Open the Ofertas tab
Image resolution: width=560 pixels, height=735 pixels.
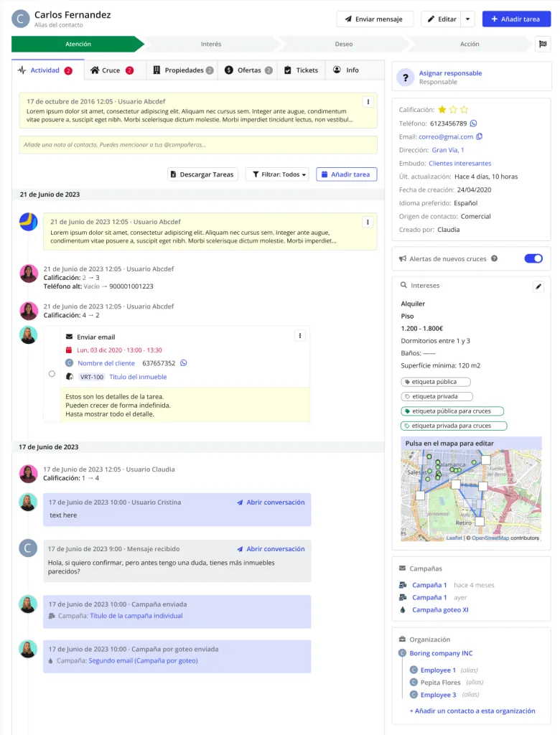(x=248, y=70)
